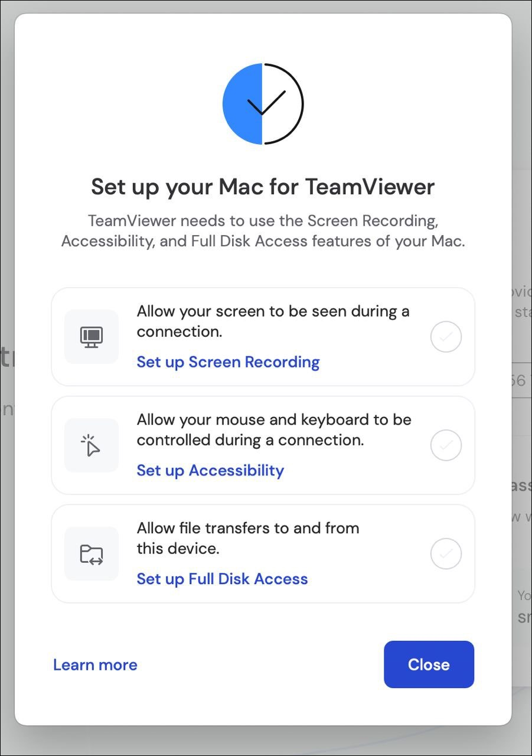The height and width of the screenshot is (756, 532).
Task: Open Set up Full Disk Access
Action: click(x=222, y=579)
